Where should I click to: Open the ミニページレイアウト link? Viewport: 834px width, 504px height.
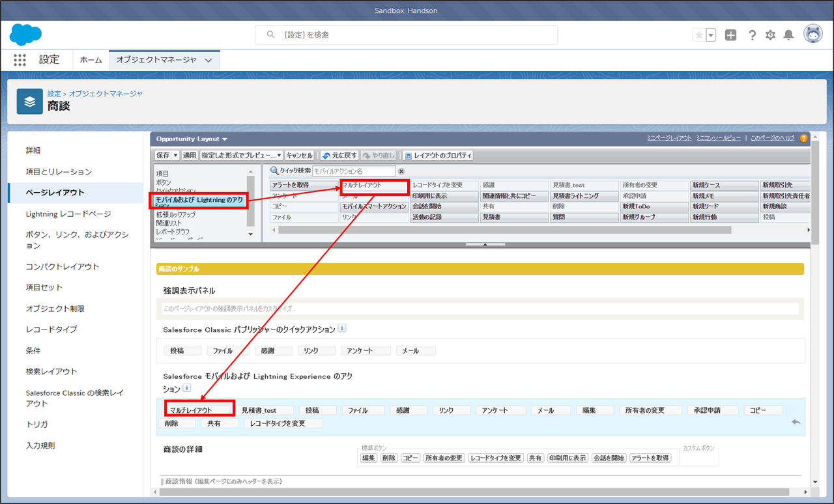point(669,139)
